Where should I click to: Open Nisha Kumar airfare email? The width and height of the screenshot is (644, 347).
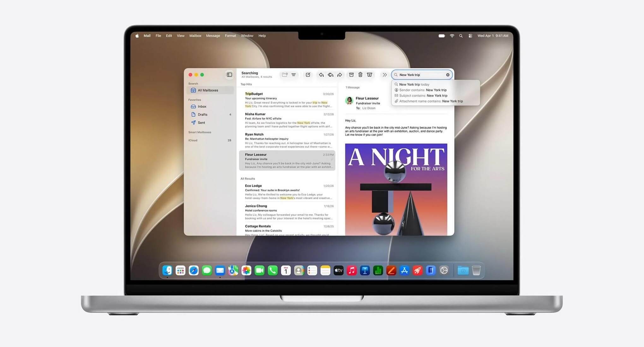[x=287, y=120]
